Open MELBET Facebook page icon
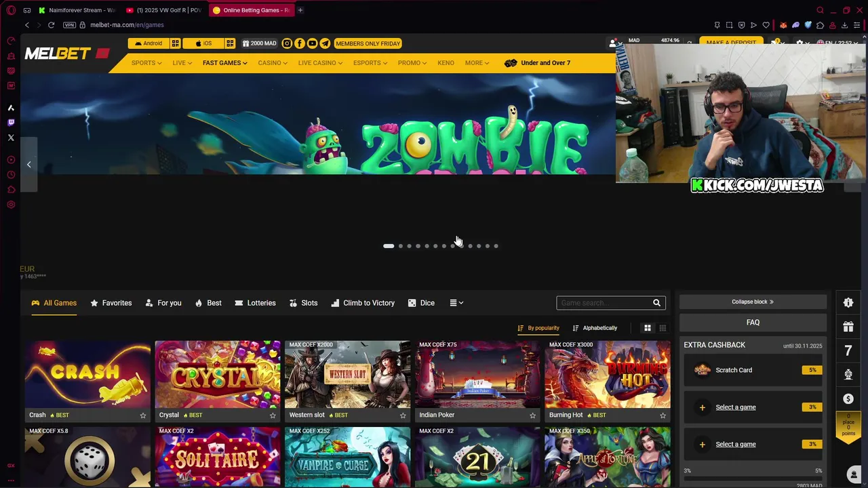 point(300,43)
